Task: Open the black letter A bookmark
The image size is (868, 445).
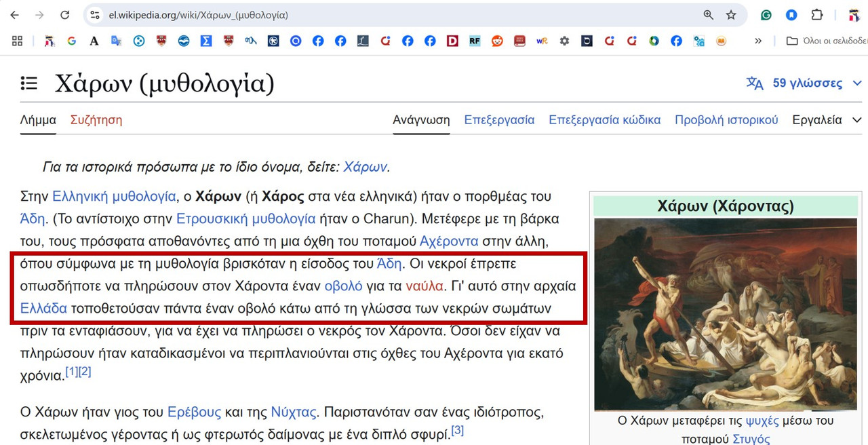Action: pos(94,41)
